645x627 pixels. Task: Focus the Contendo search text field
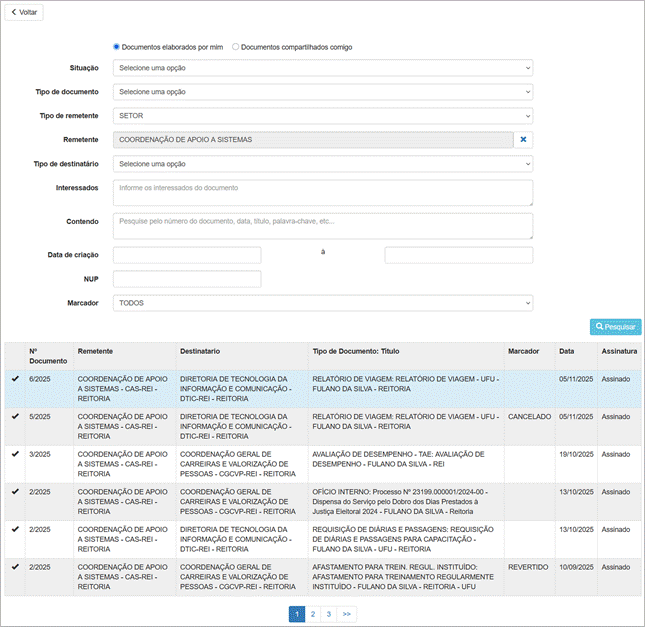[x=322, y=226]
